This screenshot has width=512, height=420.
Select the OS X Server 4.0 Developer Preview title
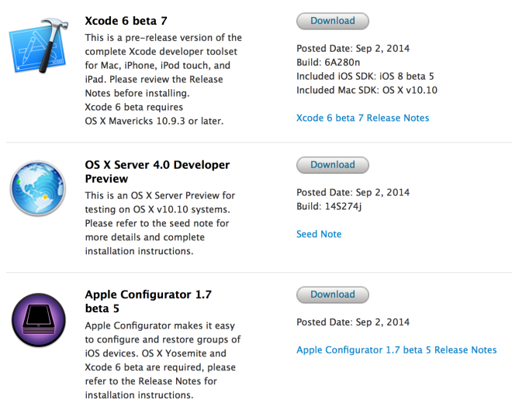pyautogui.click(x=157, y=171)
